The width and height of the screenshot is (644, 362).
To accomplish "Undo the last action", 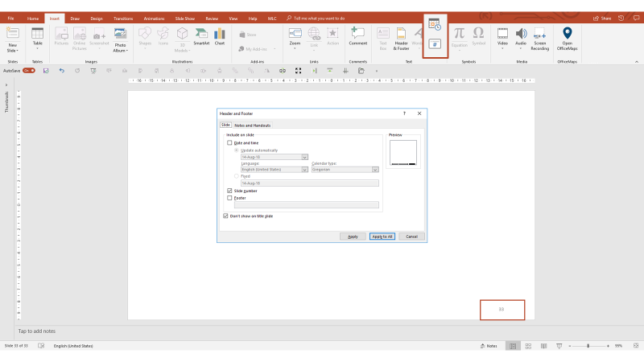I will (62, 71).
